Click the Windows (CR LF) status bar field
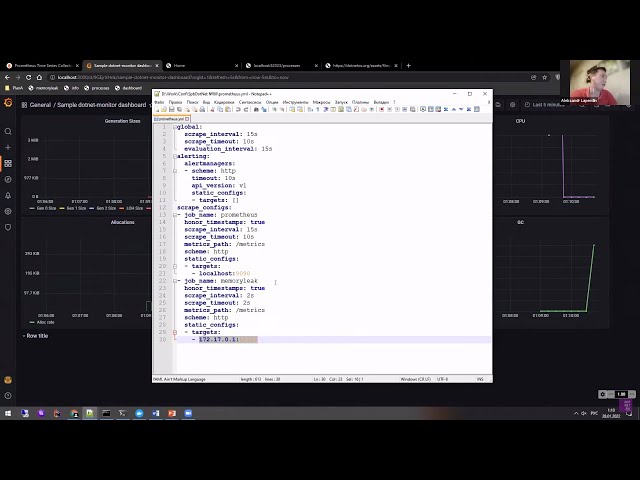The height and width of the screenshot is (480, 640). tap(416, 379)
